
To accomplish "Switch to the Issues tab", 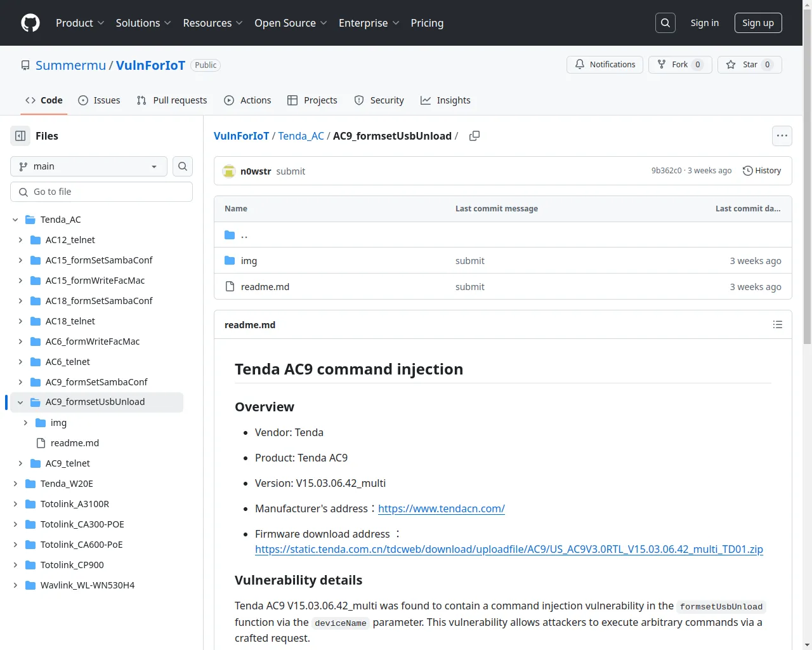I will tap(99, 100).
